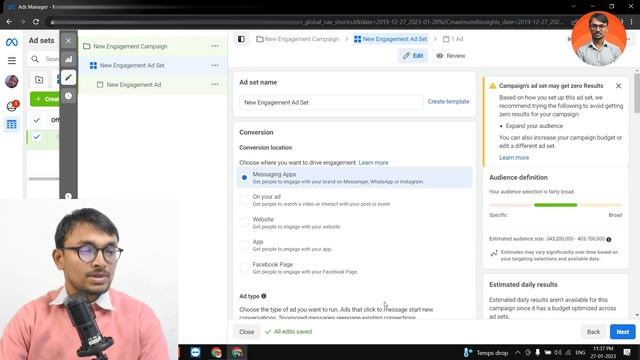Click the Ad type info icon

click(x=264, y=296)
